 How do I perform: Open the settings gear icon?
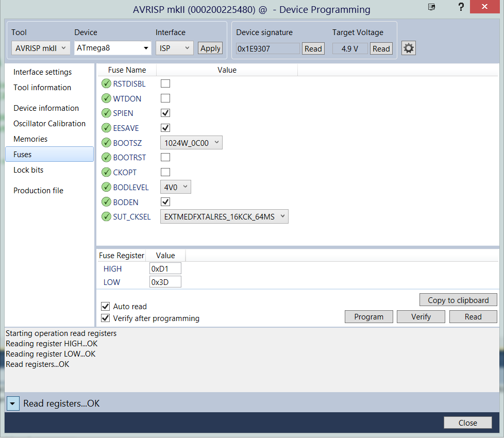coord(409,48)
